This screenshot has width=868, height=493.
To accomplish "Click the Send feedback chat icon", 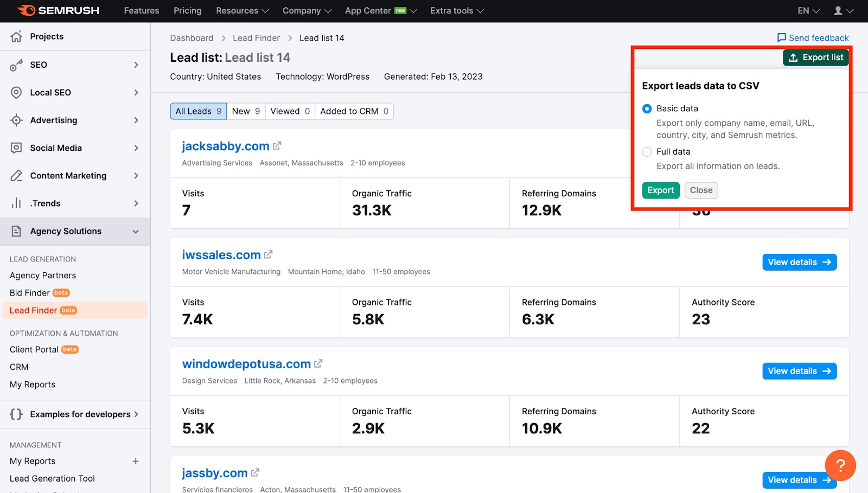I will click(x=782, y=37).
